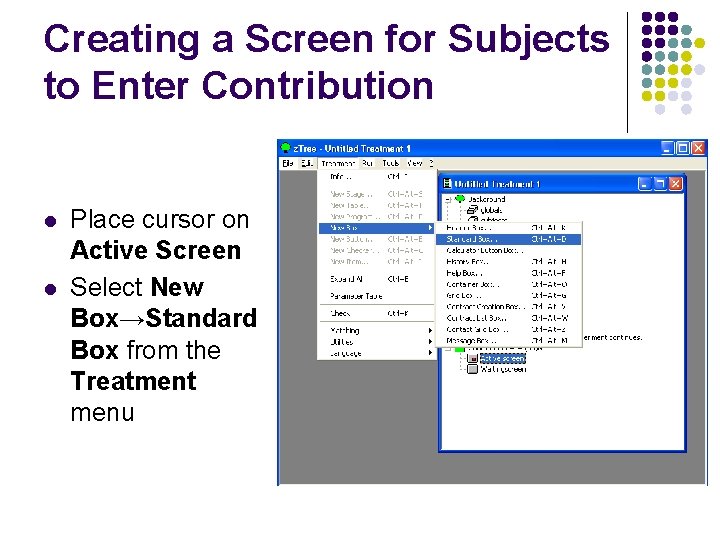
Task: Open the ? help menu
Action: click(x=431, y=163)
